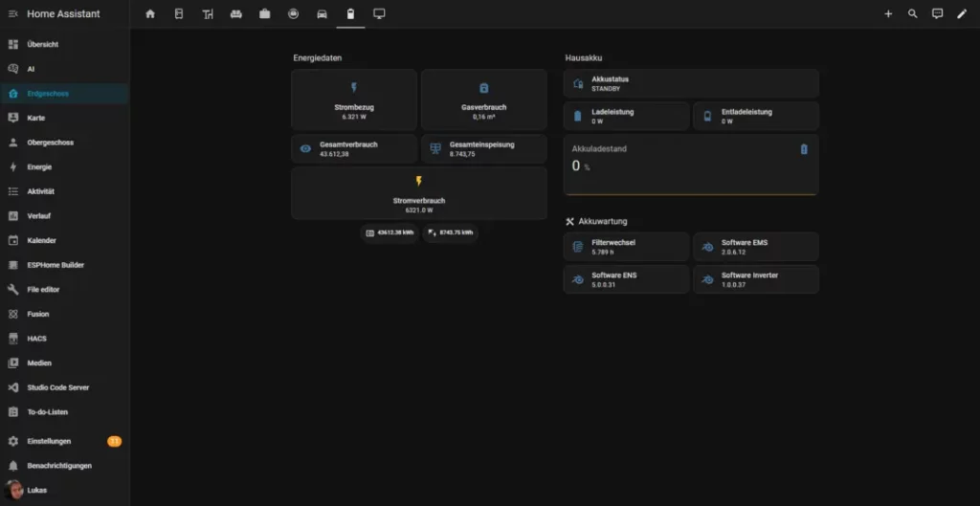Select the battery icon tab
The width and height of the screenshot is (980, 506).
coord(350,13)
